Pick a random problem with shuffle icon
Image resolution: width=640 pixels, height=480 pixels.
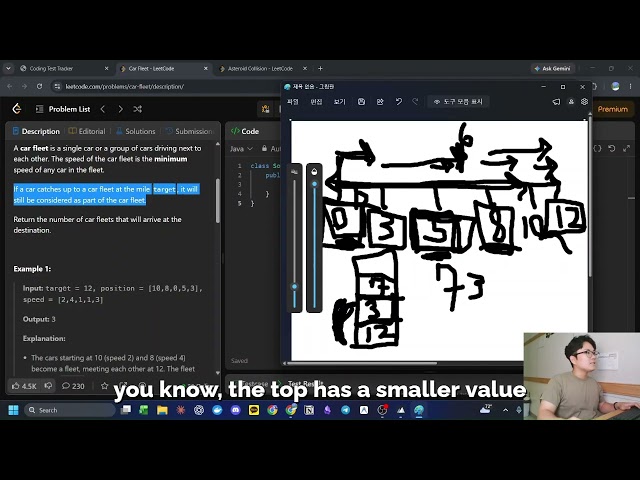[x=138, y=109]
